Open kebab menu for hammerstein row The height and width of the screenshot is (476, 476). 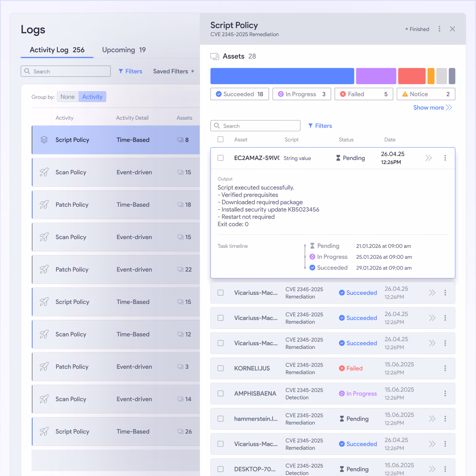point(445,419)
